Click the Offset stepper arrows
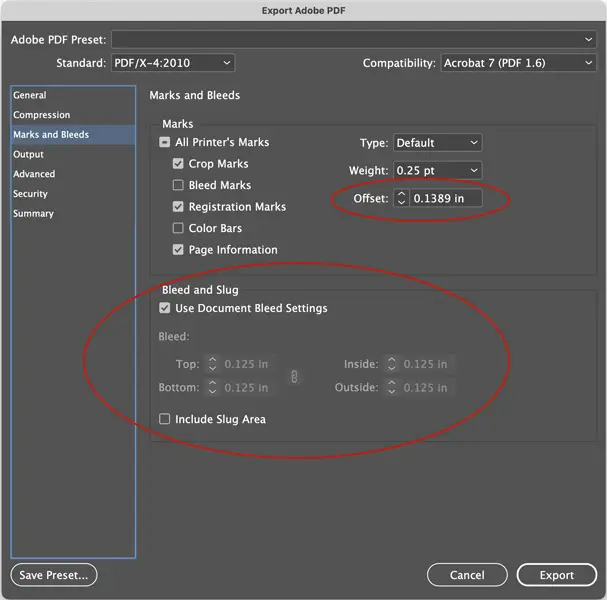The width and height of the screenshot is (607, 600). pos(401,199)
